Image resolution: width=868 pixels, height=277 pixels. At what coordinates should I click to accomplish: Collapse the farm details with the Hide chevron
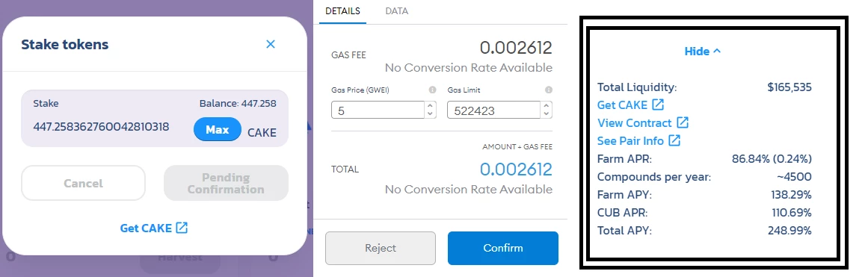717,51
